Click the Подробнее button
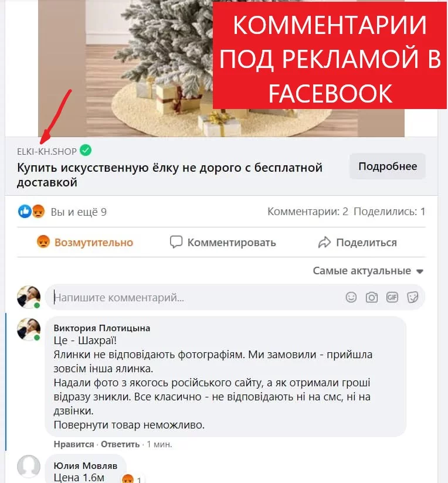448x483 pixels. (x=387, y=166)
